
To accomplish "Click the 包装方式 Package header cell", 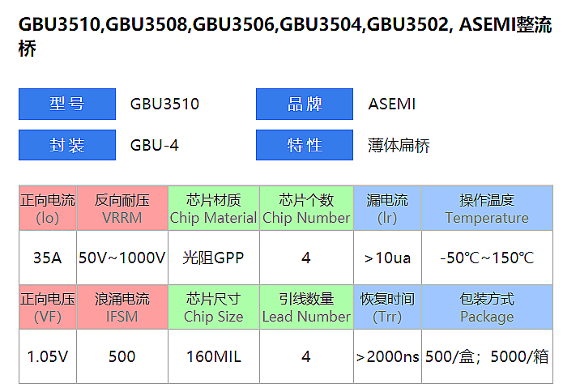I will [487, 307].
